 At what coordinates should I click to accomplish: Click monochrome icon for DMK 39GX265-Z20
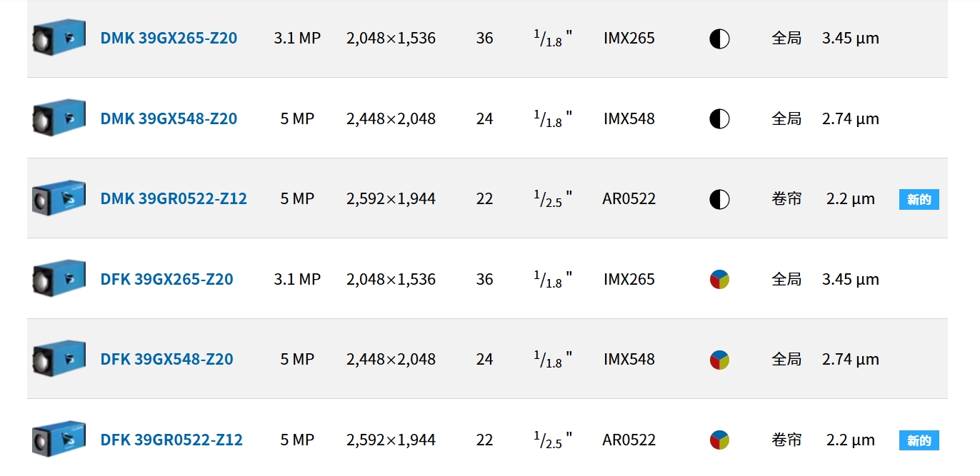(719, 39)
